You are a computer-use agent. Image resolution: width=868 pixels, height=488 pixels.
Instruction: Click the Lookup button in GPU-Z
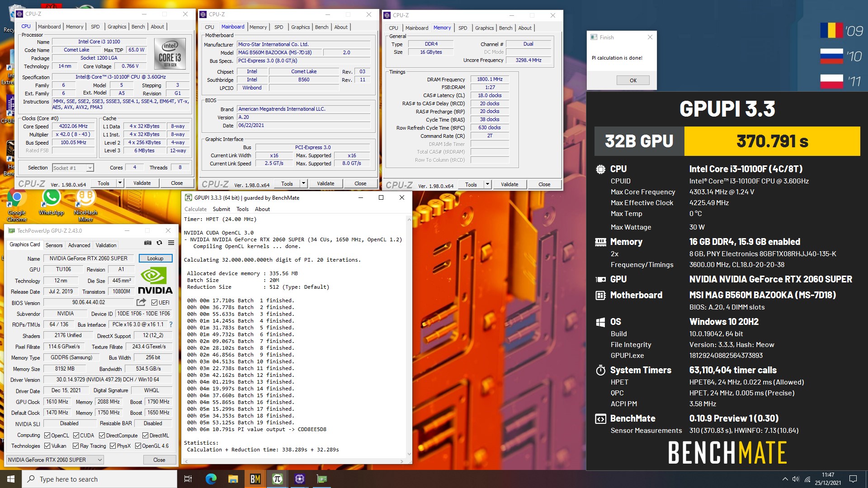155,258
